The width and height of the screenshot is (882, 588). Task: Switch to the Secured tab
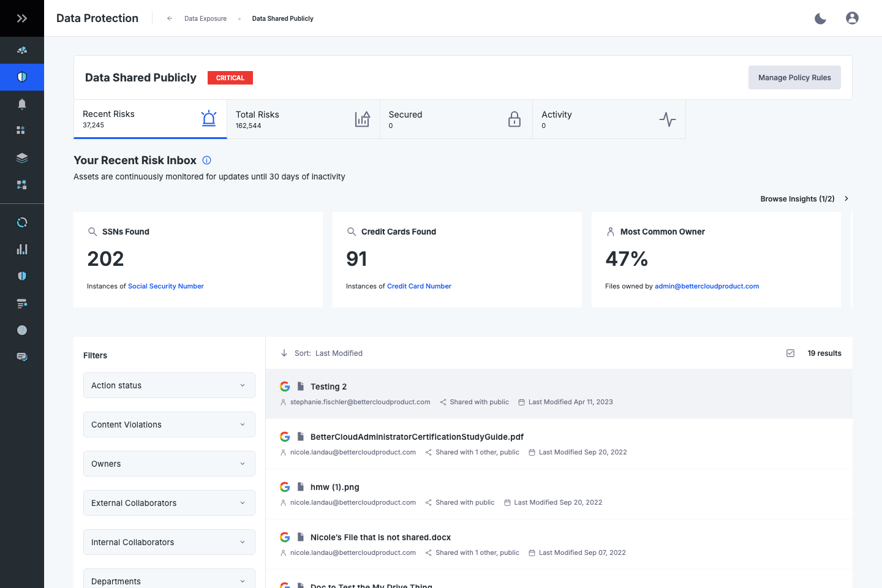(456, 119)
